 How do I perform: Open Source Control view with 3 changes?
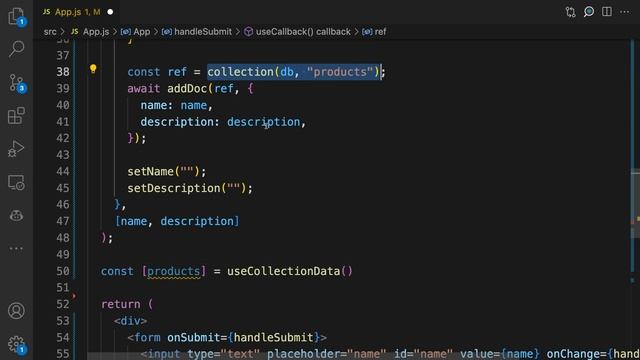[17, 83]
